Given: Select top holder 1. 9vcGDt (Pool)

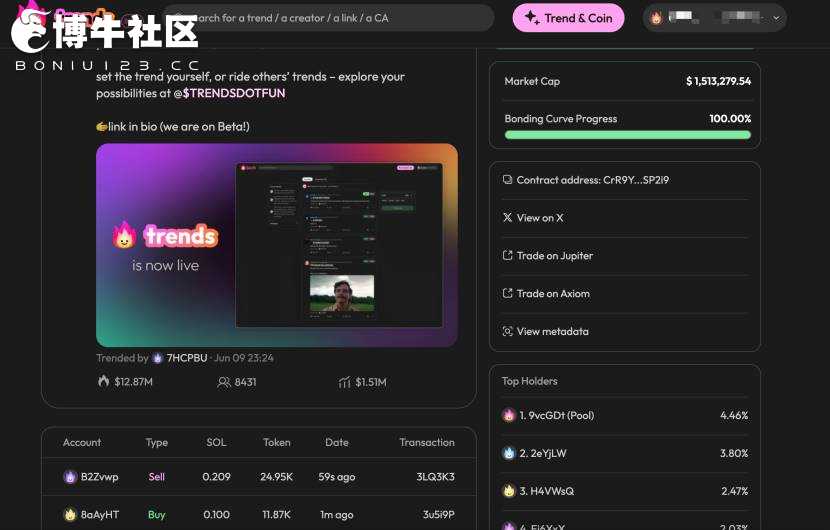Looking at the screenshot, I should tap(556, 416).
